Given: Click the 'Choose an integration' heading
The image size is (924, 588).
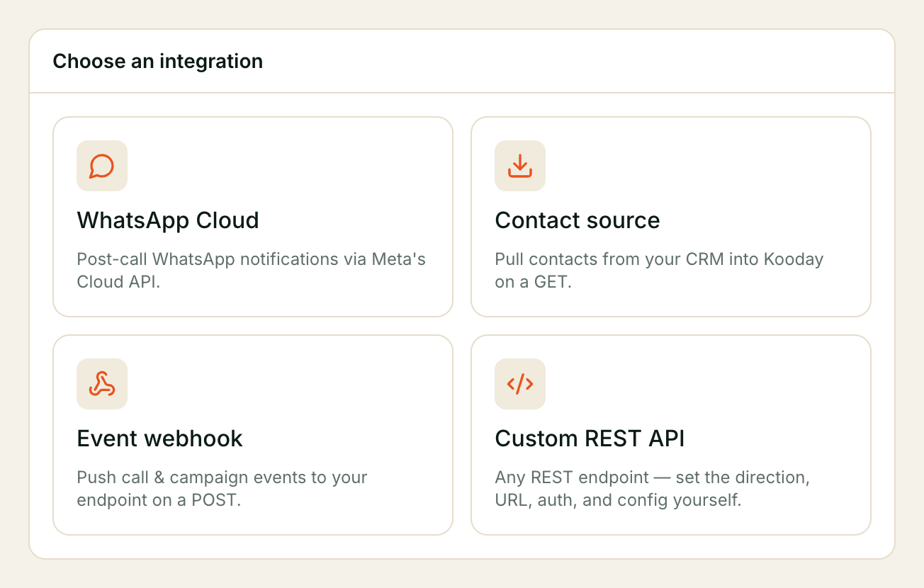Looking at the screenshot, I should click(x=158, y=62).
